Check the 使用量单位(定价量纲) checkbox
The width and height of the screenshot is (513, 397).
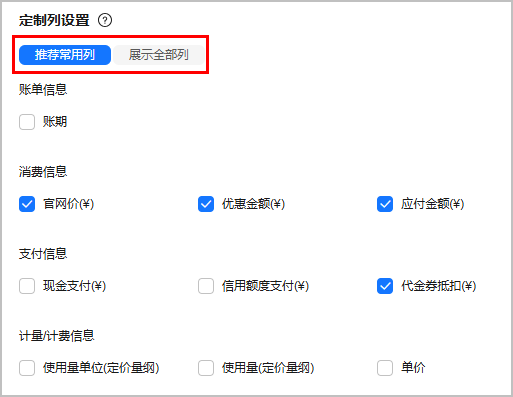(27, 368)
